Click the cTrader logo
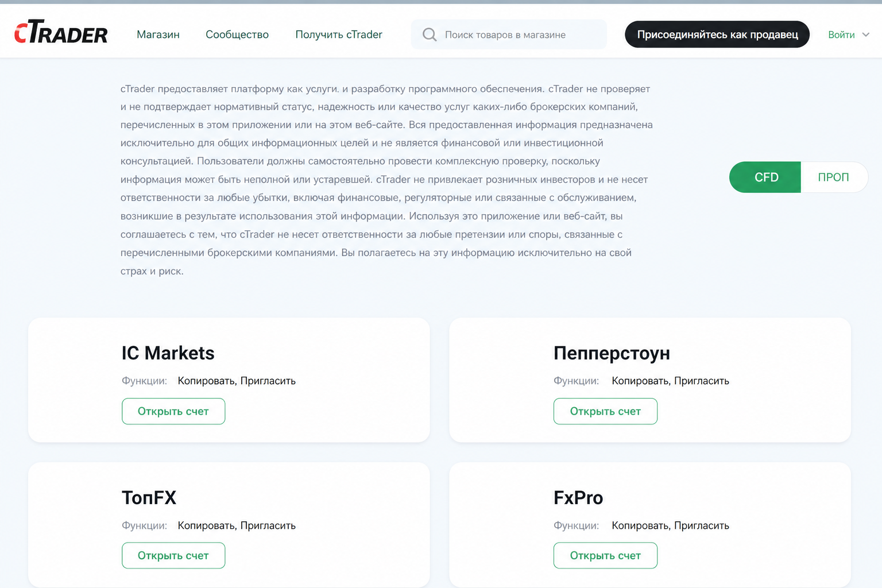Image resolution: width=882 pixels, height=588 pixels. [61, 33]
